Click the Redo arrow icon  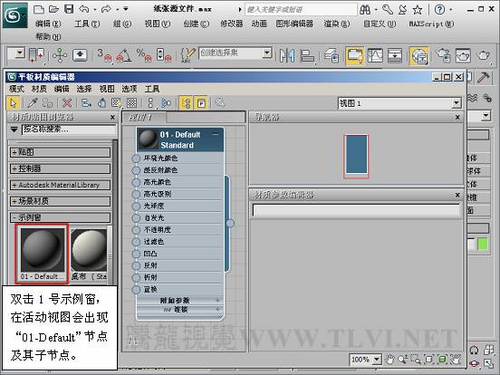[106, 9]
